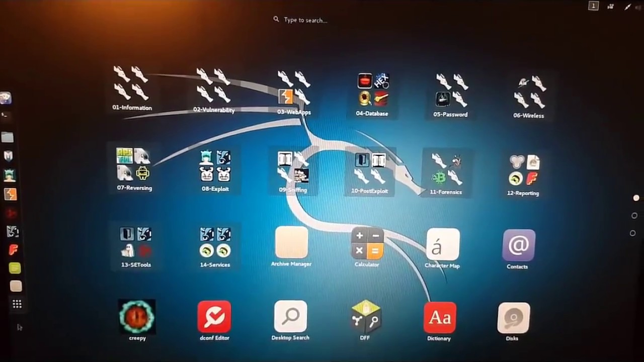Launch Burp Suite from the dock
The image size is (644, 362).
[x=11, y=194]
